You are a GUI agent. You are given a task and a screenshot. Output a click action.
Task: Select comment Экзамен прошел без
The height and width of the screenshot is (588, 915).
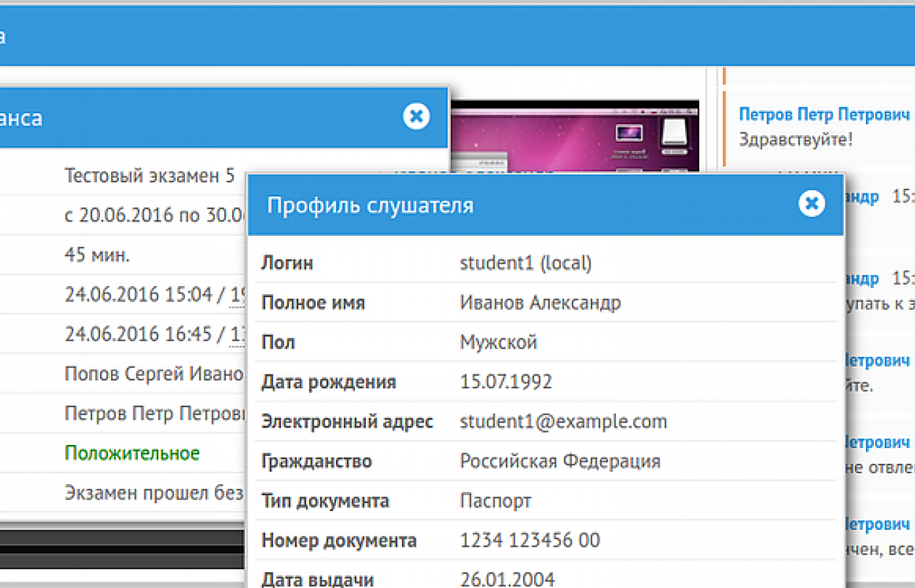(154, 493)
